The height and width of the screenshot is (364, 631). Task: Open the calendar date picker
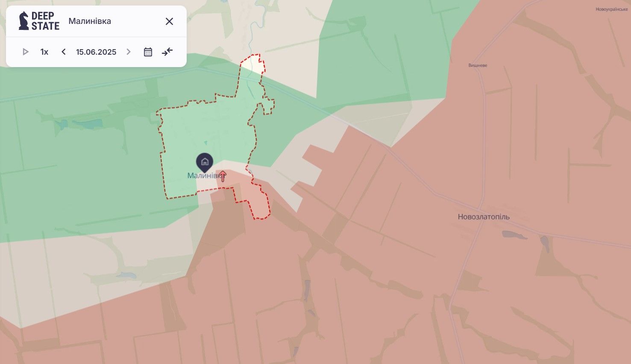coord(148,52)
